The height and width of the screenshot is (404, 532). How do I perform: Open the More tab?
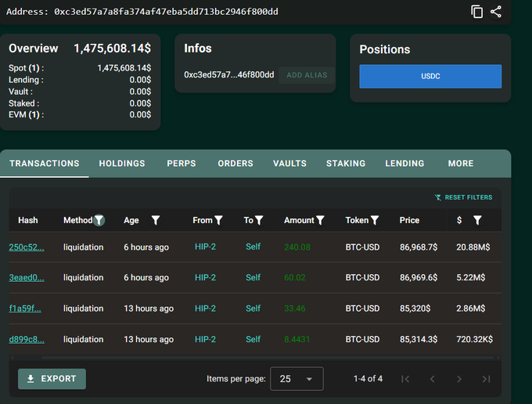(461, 164)
